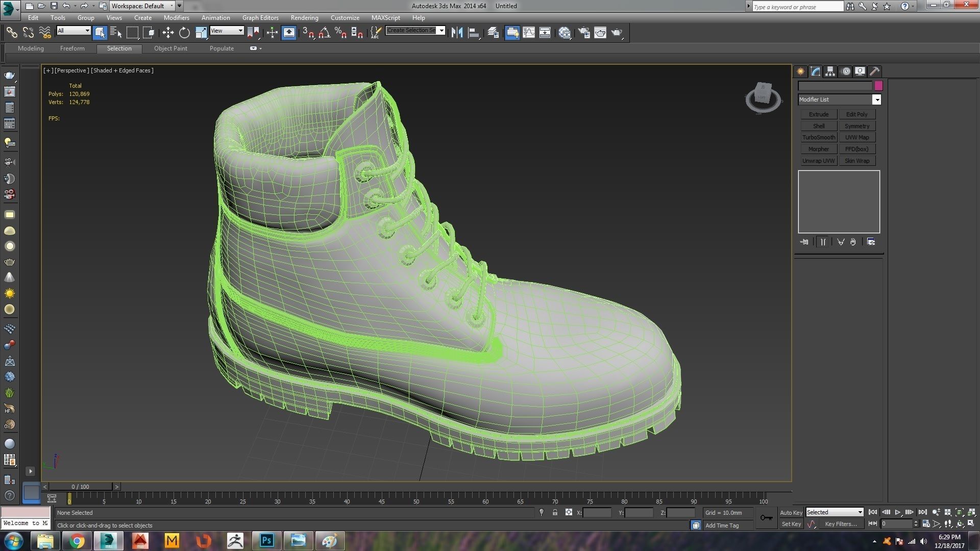Switch to Create command panel tab
This screenshot has width=980, height=551.
click(x=800, y=71)
